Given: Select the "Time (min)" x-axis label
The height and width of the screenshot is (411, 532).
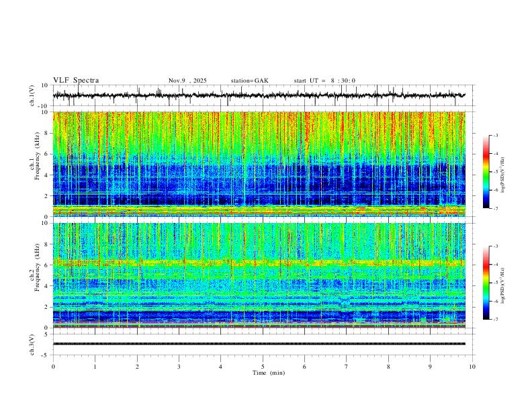Looking at the screenshot, I should (269, 373).
